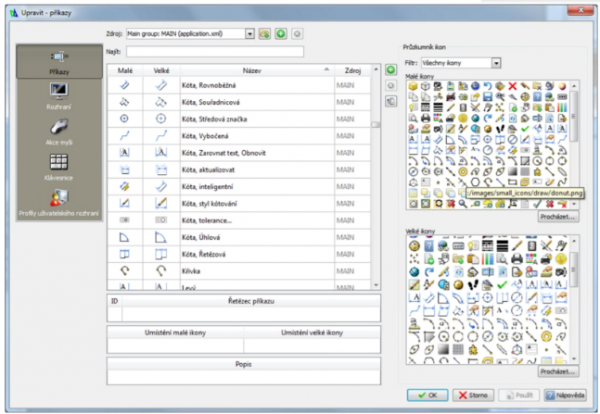This screenshot has height=414, width=600.
Task: Click green plus button right of command list
Action: [x=390, y=71]
